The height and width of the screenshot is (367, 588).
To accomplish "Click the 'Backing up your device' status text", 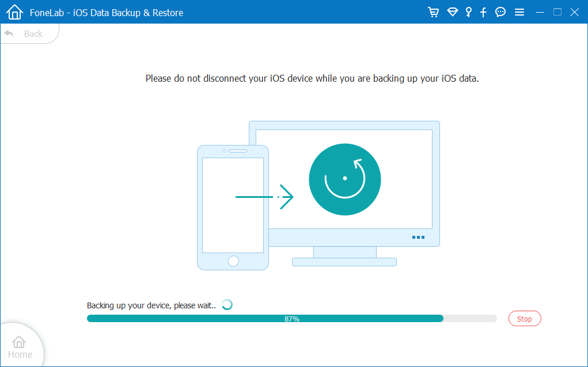I will [x=151, y=305].
